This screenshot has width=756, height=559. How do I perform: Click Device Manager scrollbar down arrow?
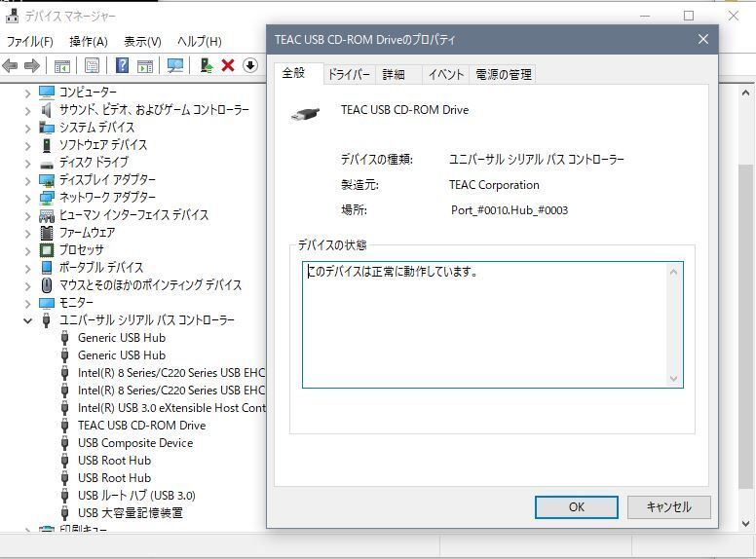click(x=745, y=524)
